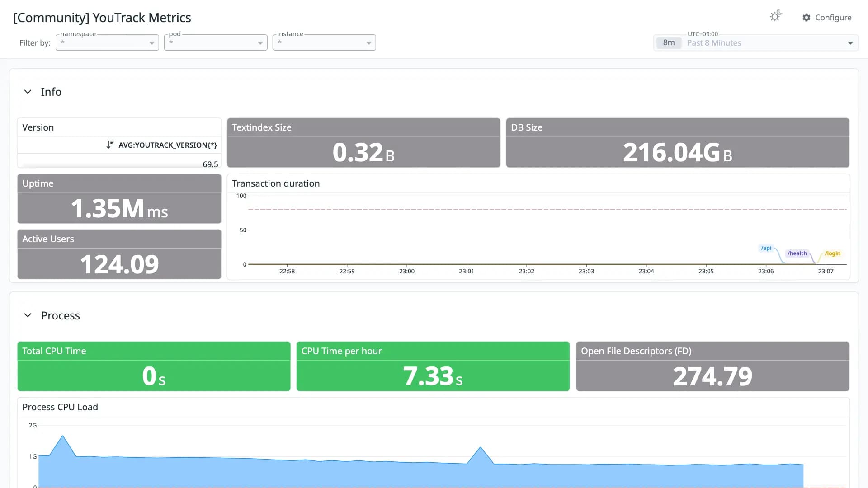Click the CPU Time per hour 7.33 s widget
This screenshot has height=488, width=868.
pos(433,366)
